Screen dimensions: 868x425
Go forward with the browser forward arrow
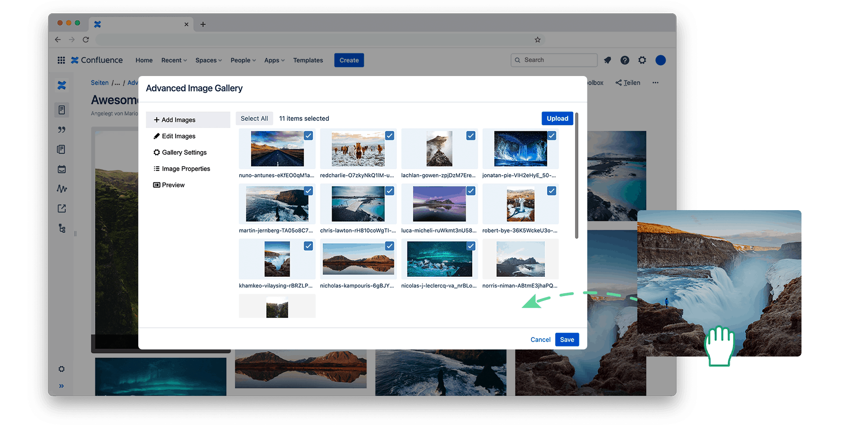pyautogui.click(x=72, y=40)
